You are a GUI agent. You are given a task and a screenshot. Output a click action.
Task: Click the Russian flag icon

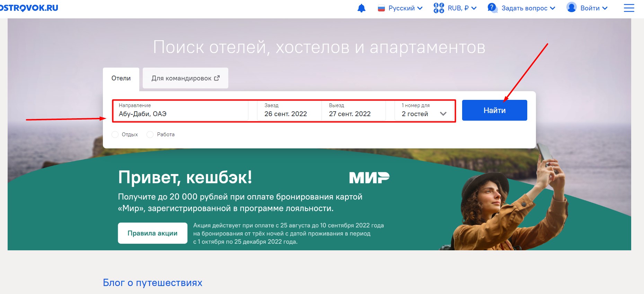point(381,8)
